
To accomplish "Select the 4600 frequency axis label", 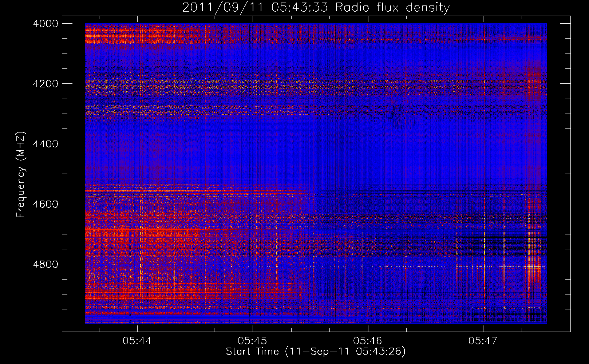I will click(x=46, y=204).
